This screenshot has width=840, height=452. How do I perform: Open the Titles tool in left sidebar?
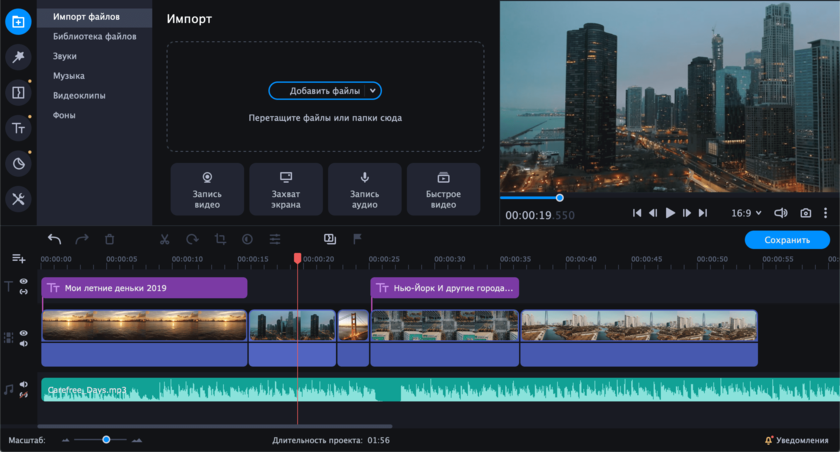(x=18, y=127)
